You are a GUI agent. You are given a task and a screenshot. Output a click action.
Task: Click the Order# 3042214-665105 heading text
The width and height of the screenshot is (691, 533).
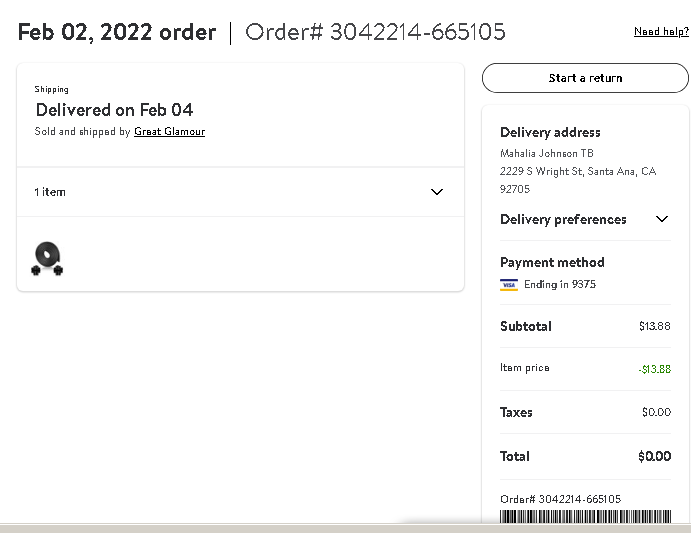pos(375,32)
